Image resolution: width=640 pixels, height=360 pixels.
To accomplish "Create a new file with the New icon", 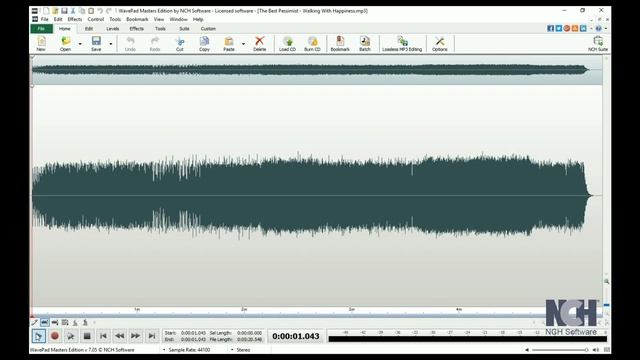I will (x=41, y=44).
